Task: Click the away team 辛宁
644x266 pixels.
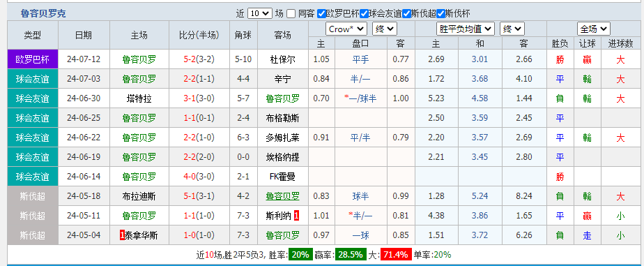Action: point(282,79)
